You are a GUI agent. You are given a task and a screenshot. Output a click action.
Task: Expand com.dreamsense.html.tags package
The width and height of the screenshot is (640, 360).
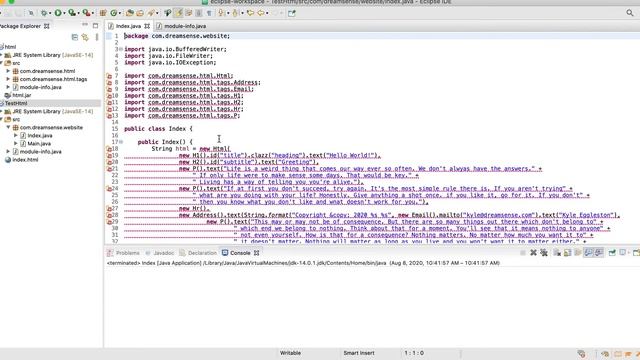pos(8,79)
